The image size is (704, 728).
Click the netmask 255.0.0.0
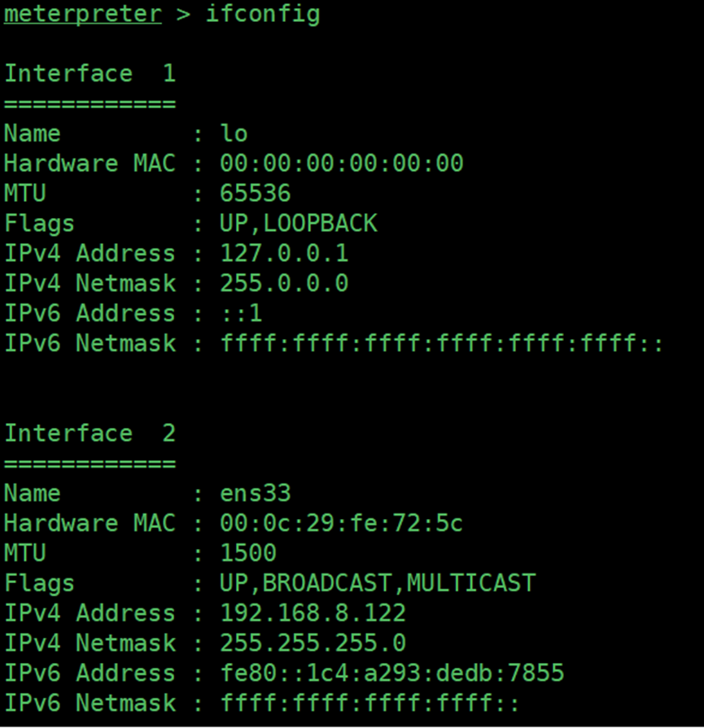tap(284, 283)
